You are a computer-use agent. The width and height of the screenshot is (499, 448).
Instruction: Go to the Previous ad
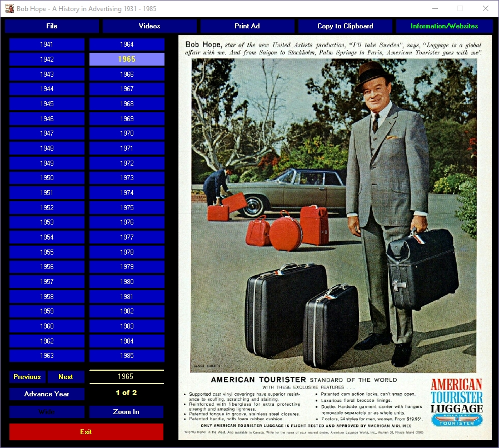click(27, 377)
